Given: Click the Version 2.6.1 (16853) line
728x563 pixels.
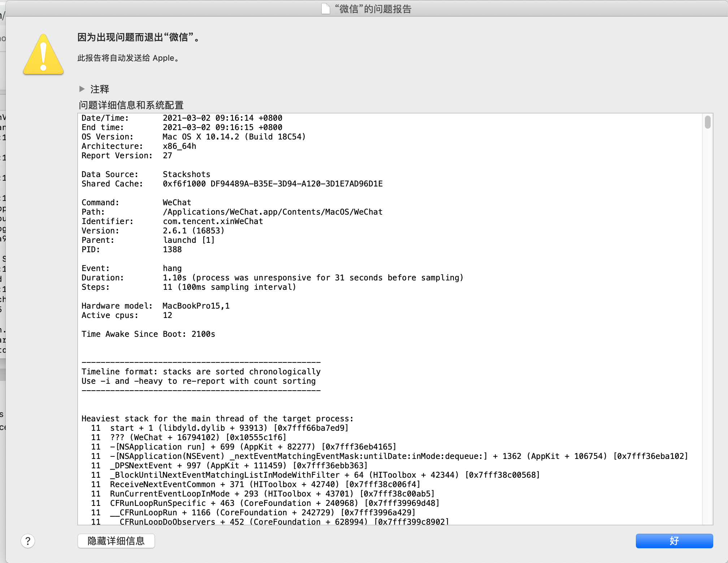Looking at the screenshot, I should [x=153, y=231].
